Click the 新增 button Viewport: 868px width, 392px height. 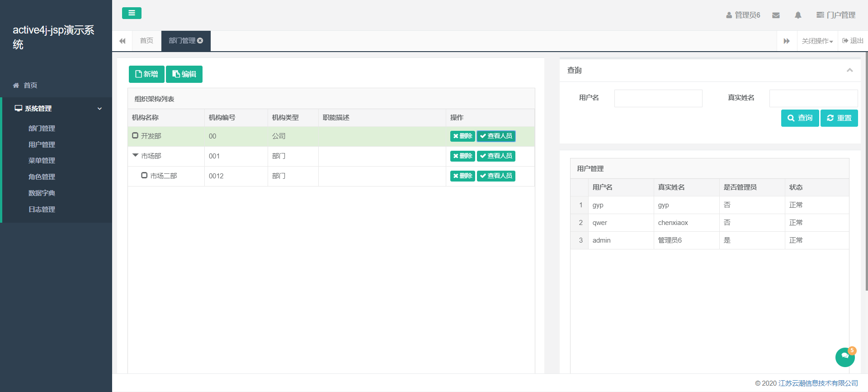(146, 74)
